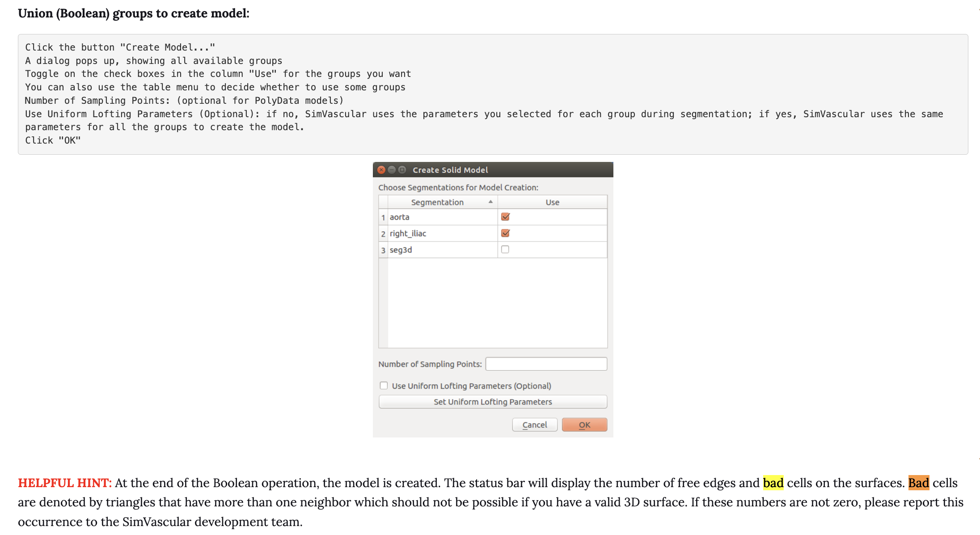Open Set Uniform Lofting Parameters
Viewport: 980px width, 535px height.
(x=493, y=402)
